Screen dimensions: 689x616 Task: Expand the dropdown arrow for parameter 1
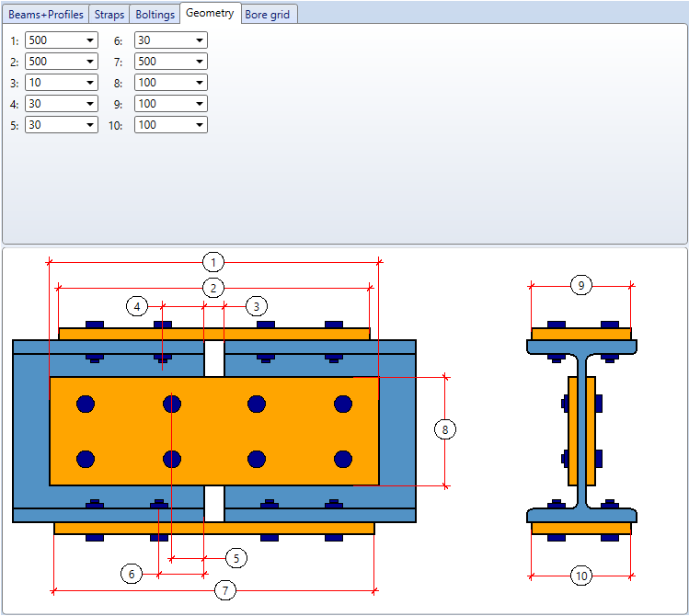(89, 40)
